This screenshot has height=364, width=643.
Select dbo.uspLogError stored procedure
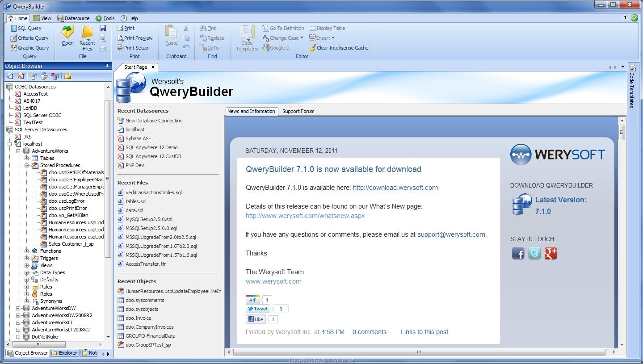[67, 201]
